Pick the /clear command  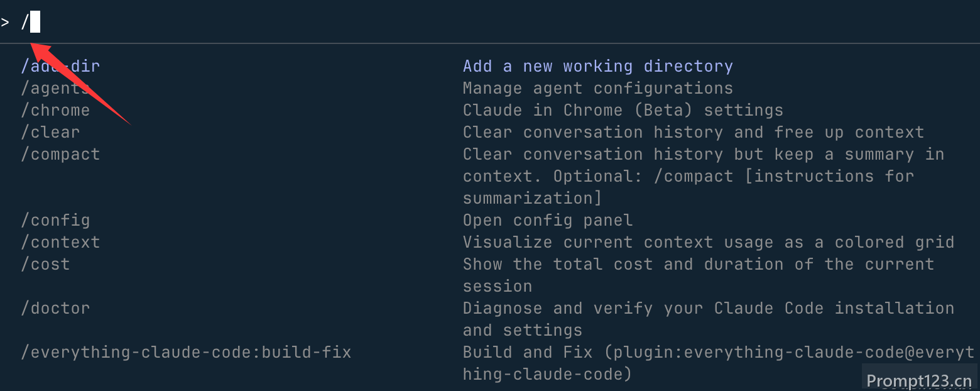pos(50,132)
